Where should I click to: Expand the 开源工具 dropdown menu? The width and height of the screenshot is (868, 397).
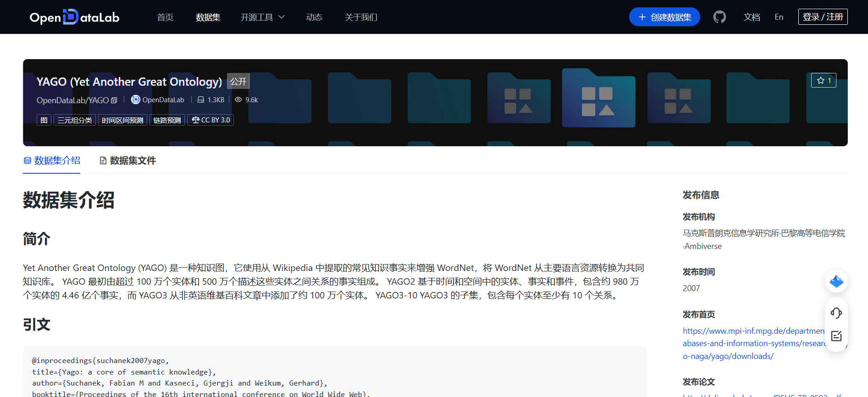point(263,17)
